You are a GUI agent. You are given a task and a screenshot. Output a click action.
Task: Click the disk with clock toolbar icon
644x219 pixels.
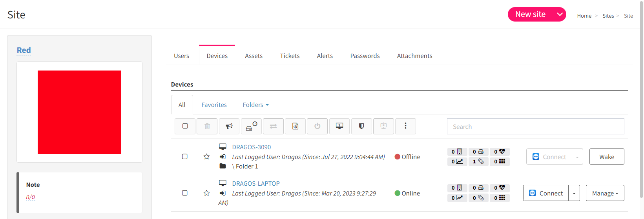(x=251, y=126)
